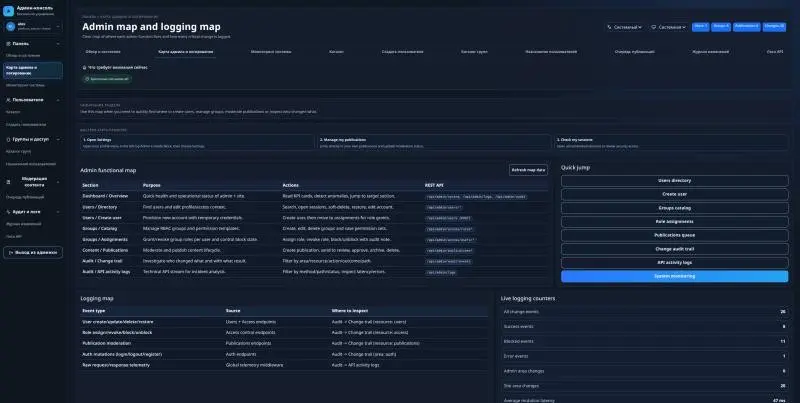Switch to top tab 'Каталог групп'
This screenshot has width=800, height=403.
coord(474,52)
